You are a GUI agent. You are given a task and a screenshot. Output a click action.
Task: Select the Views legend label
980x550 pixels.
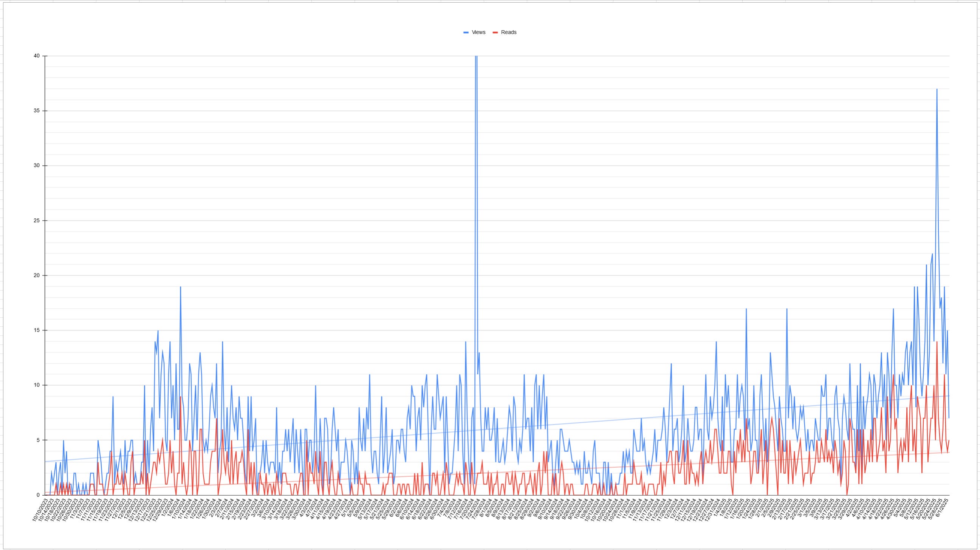(478, 32)
